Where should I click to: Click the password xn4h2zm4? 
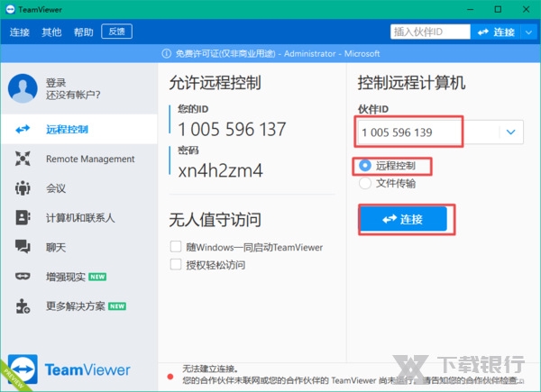221,170
